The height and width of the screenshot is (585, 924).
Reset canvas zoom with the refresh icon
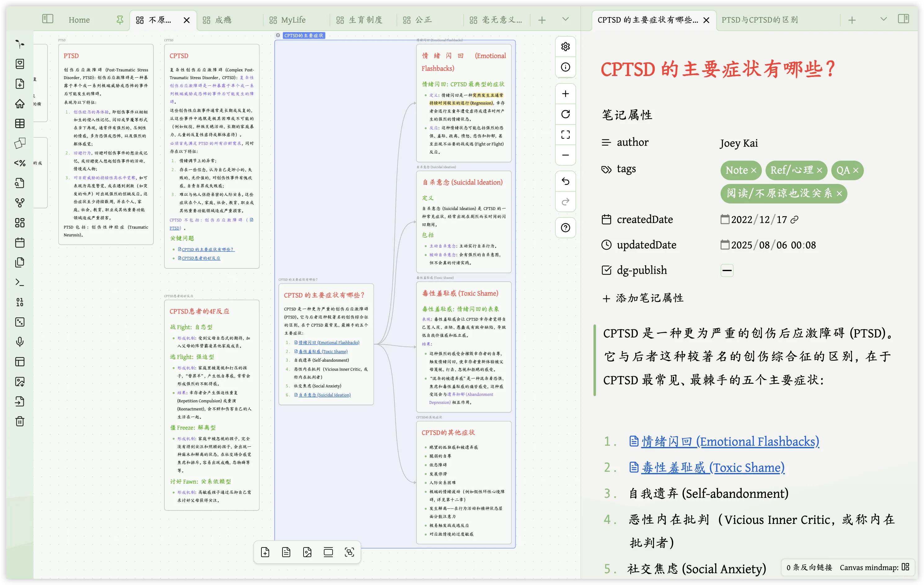[x=565, y=114]
